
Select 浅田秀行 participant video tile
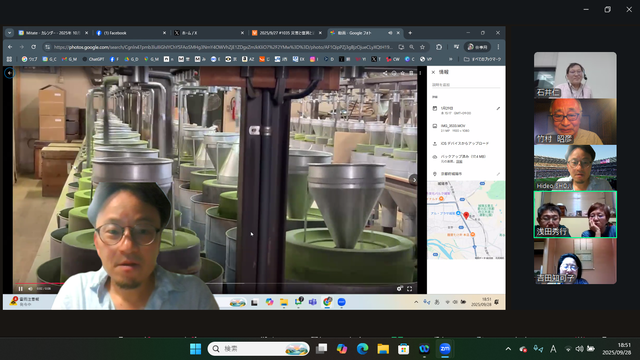click(575, 215)
